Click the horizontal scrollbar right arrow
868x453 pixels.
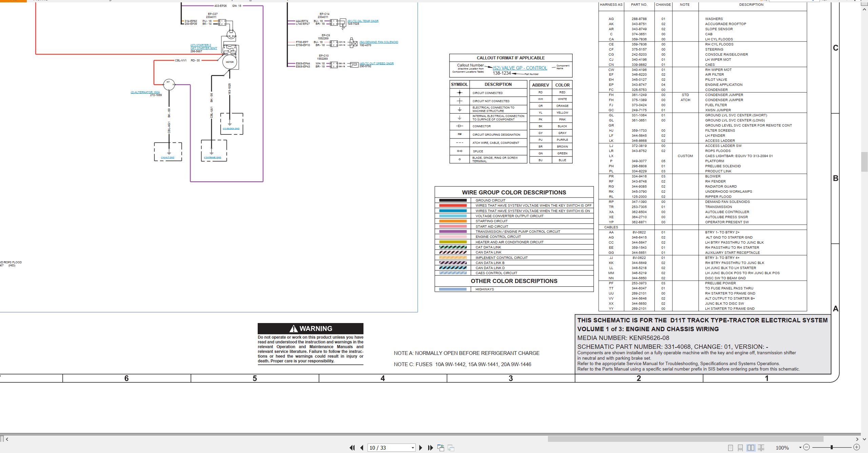tap(857, 439)
